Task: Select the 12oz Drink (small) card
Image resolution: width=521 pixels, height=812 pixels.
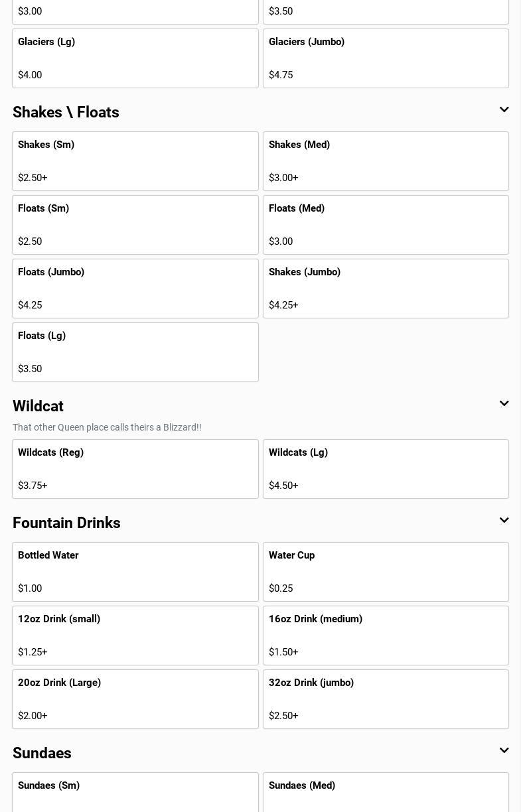Action: pyautogui.click(x=135, y=636)
